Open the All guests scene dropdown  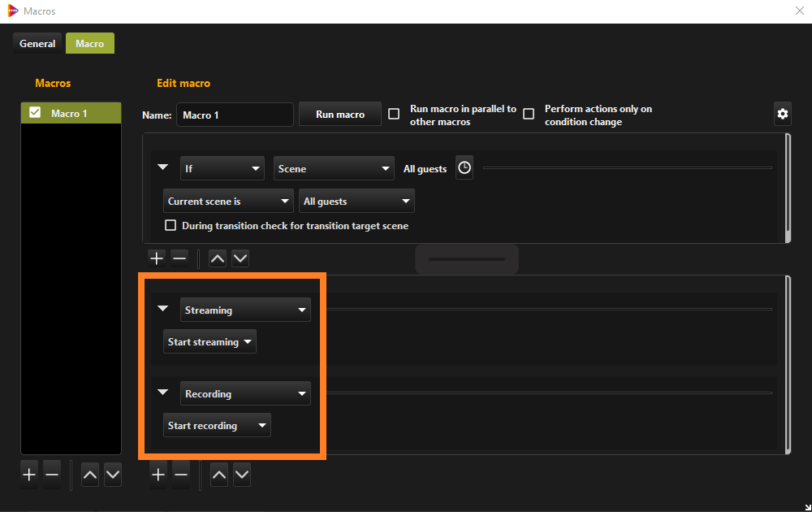point(356,201)
